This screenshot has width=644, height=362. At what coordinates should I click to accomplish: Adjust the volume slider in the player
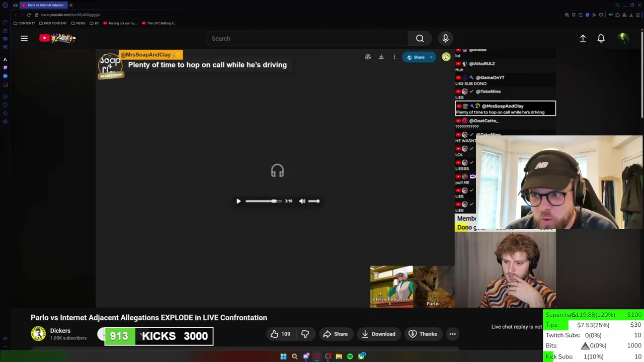(313, 201)
